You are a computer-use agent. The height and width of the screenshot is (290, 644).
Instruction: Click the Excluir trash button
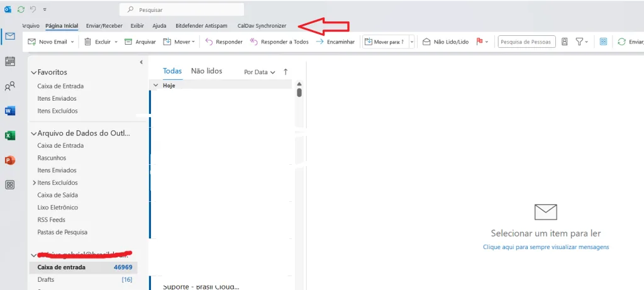[97, 42]
